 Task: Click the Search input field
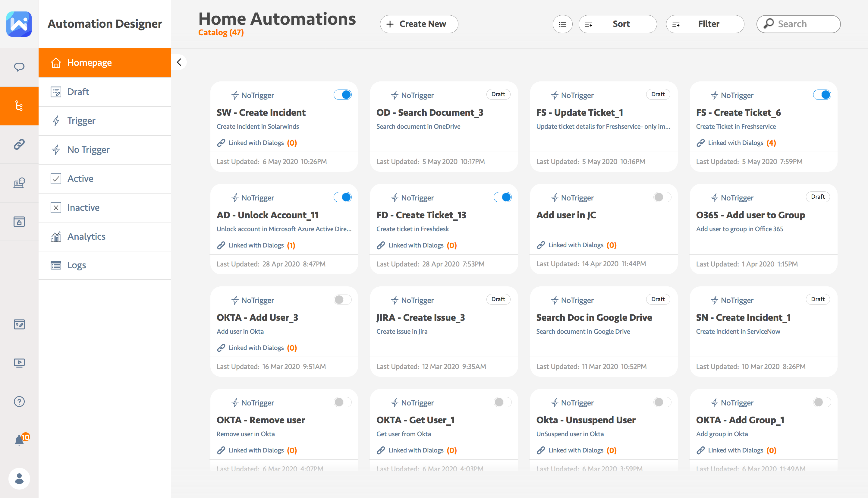[x=798, y=24]
